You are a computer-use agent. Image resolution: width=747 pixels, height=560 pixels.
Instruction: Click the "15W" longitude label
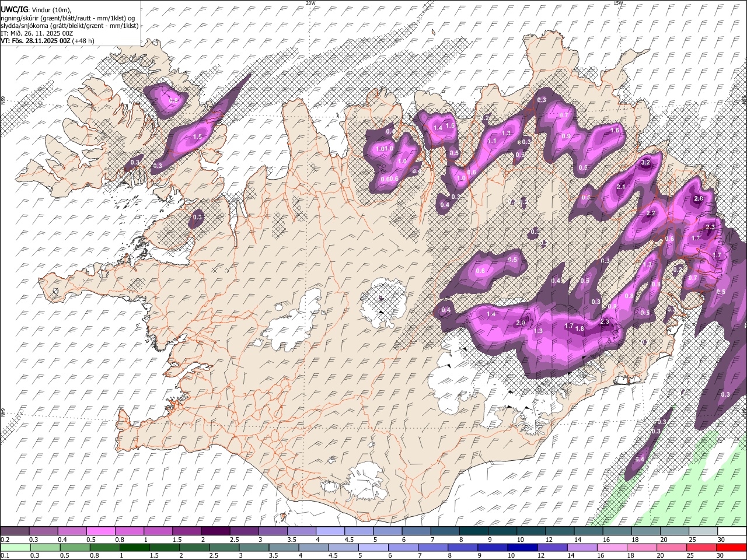click(x=618, y=3)
